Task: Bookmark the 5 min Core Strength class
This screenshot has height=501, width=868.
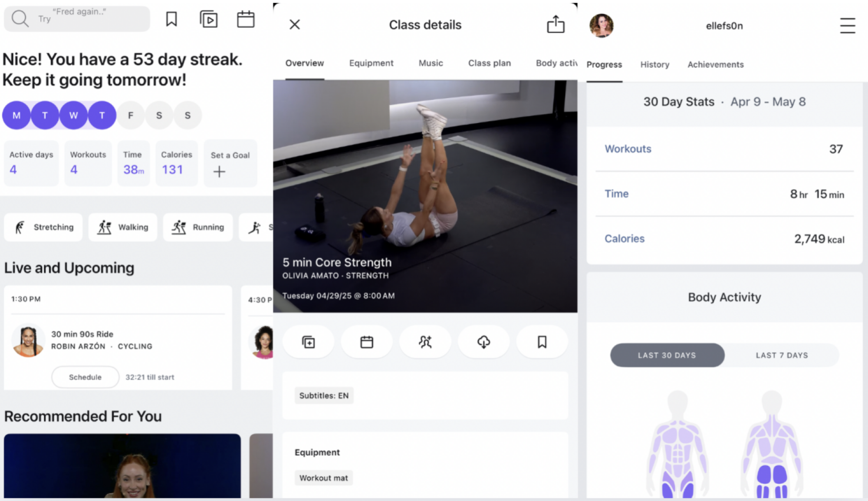Action: pos(542,342)
